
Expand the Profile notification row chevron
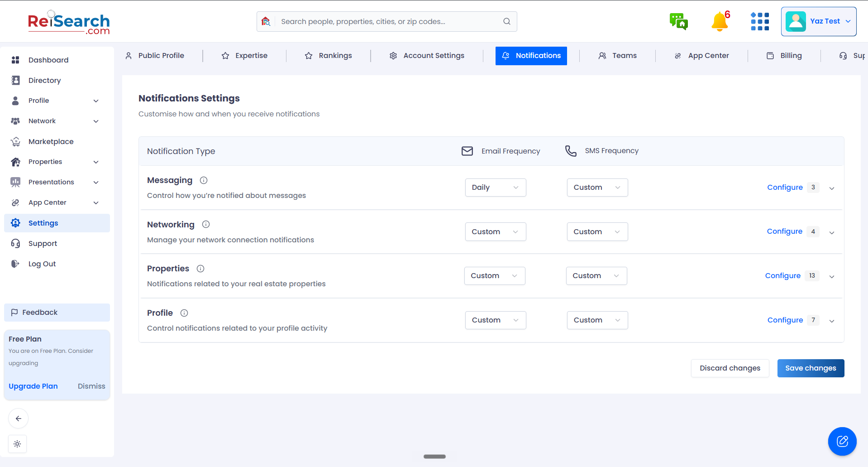coord(832,321)
